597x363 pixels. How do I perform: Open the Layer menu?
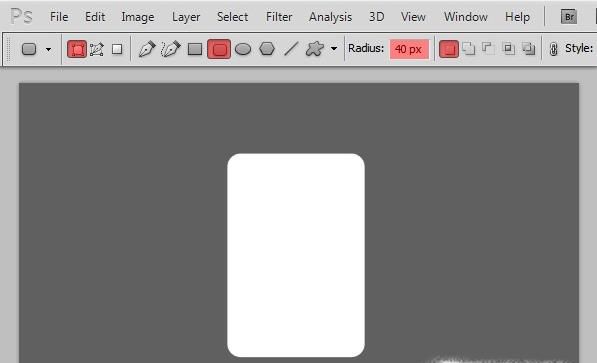186,17
